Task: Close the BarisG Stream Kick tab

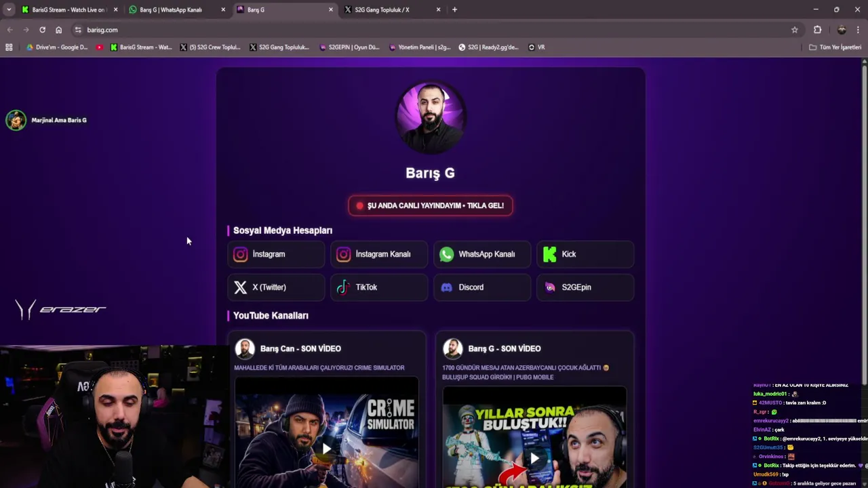Action: coord(115,9)
